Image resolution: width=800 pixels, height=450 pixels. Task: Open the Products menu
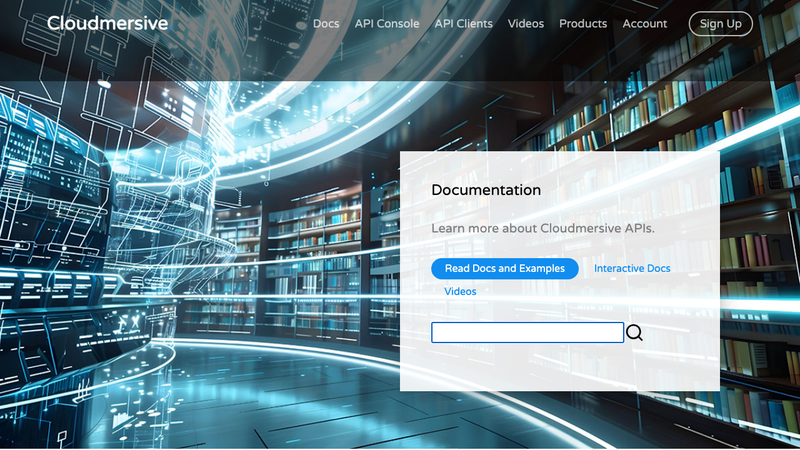pyautogui.click(x=583, y=23)
